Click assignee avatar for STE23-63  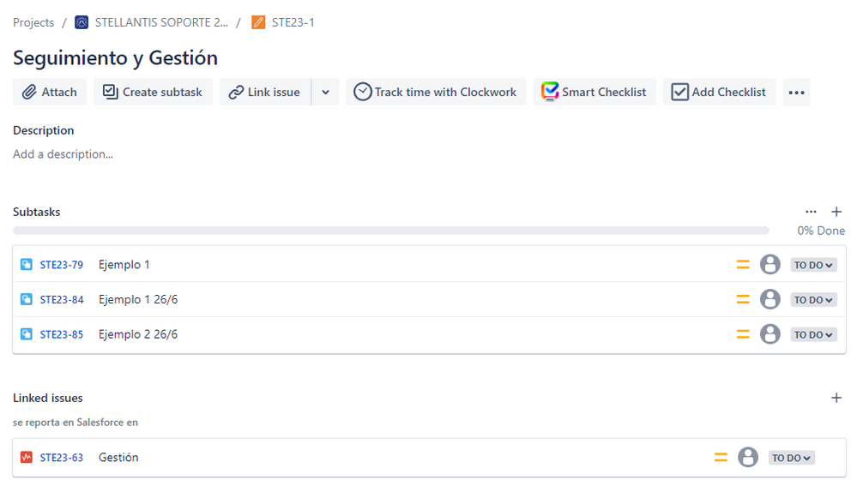coord(748,457)
